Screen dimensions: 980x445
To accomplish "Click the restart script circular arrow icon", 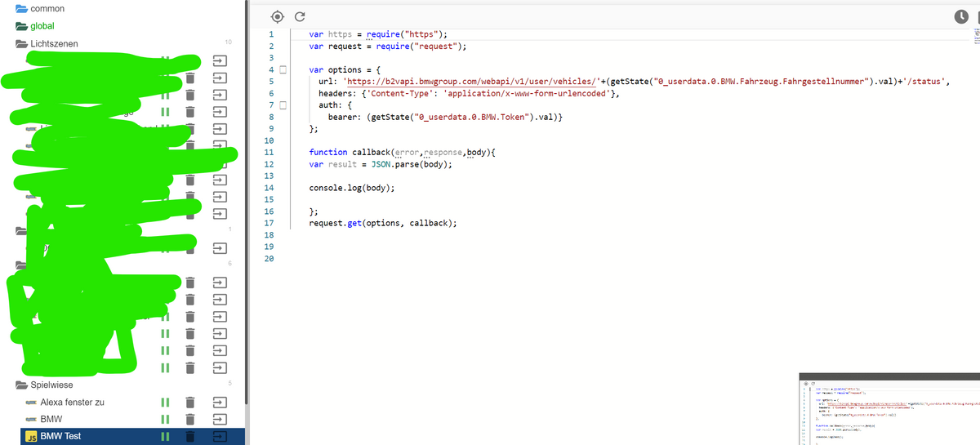I will (x=300, y=16).
